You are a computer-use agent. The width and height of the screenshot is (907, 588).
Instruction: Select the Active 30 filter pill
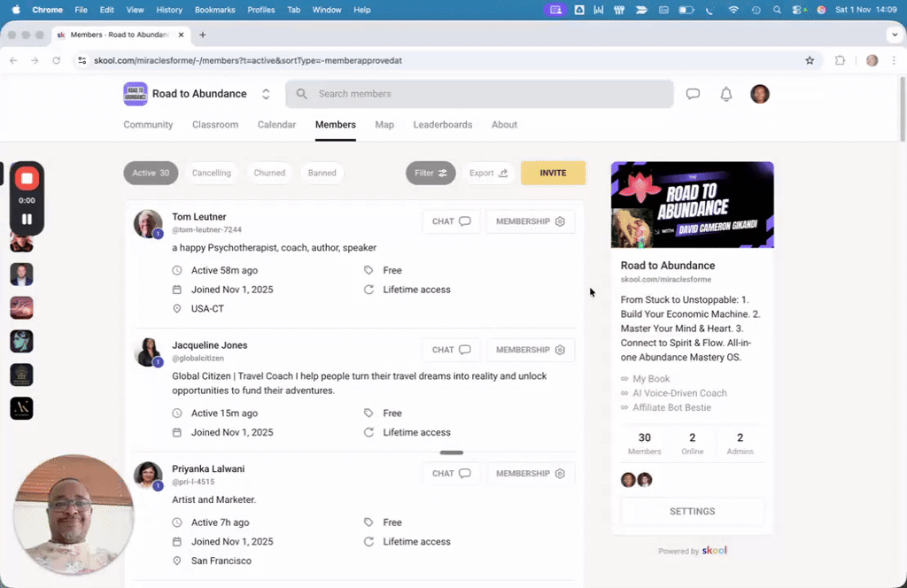point(151,173)
